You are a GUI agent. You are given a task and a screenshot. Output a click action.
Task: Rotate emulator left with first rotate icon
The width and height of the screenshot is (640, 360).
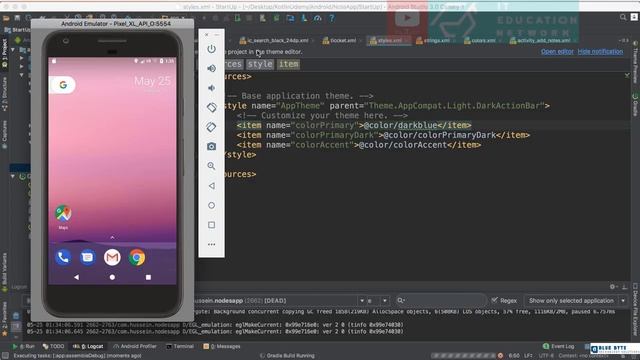211,107
